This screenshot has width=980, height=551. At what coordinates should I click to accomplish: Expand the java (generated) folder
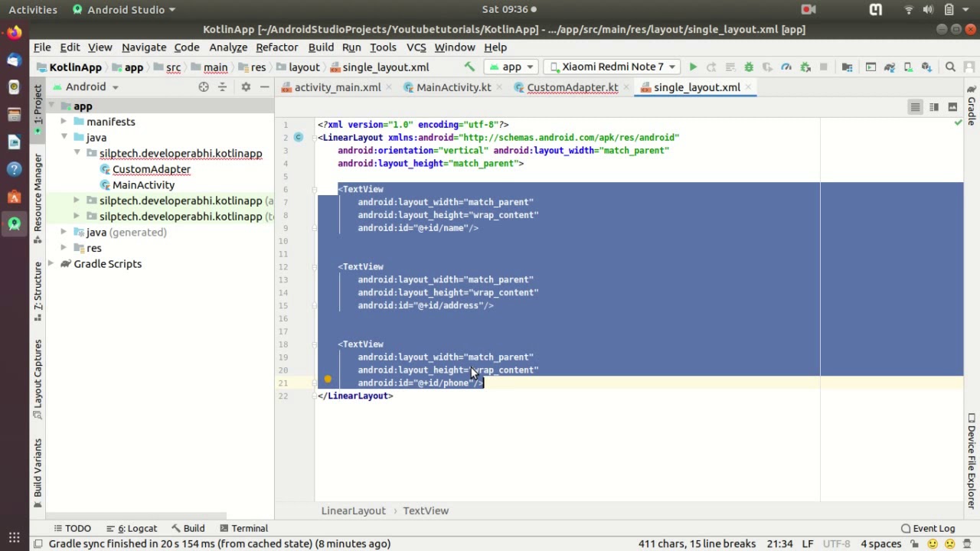coord(64,232)
